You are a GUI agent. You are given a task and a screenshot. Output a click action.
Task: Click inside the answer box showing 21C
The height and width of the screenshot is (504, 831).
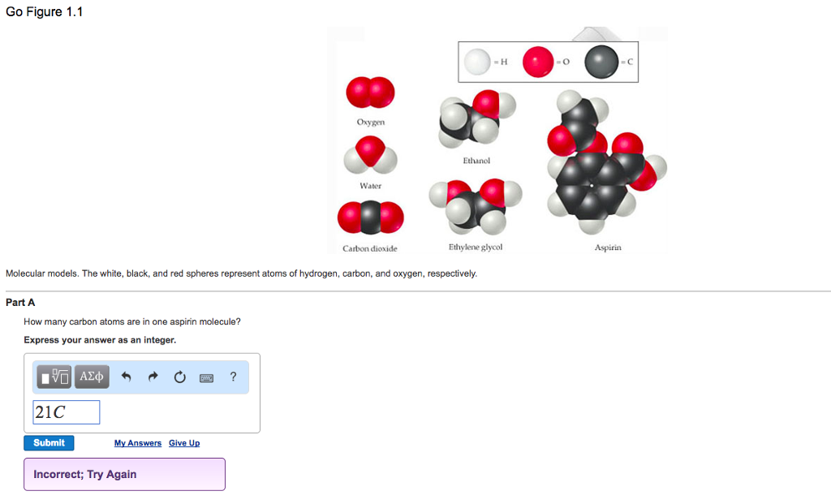(66, 411)
